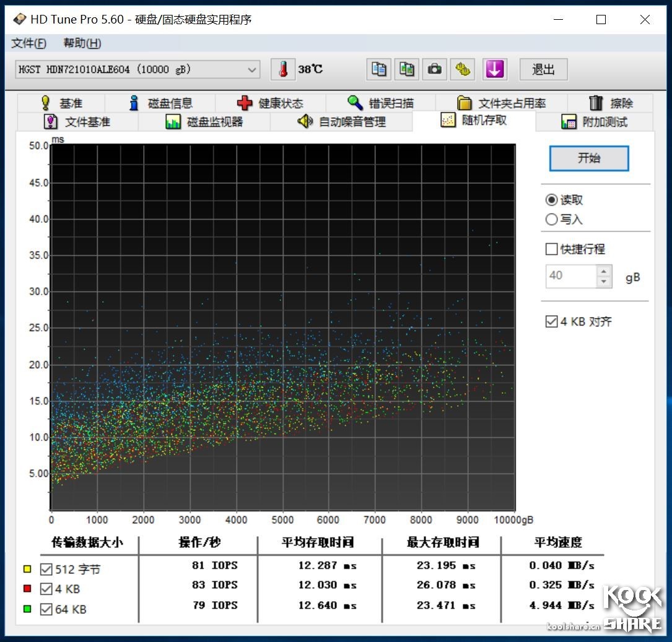Open the 文件(F) menu
This screenshot has height=642, width=672.
coord(28,43)
